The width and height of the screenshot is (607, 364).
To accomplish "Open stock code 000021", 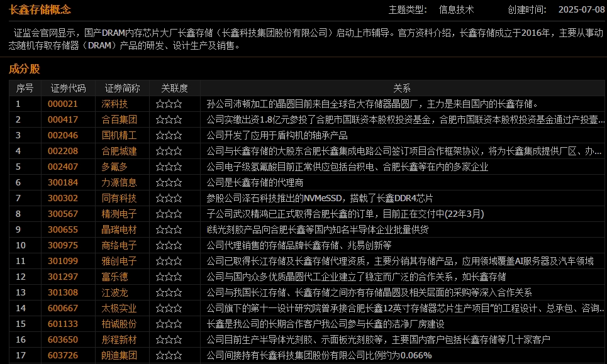I will coord(63,104).
